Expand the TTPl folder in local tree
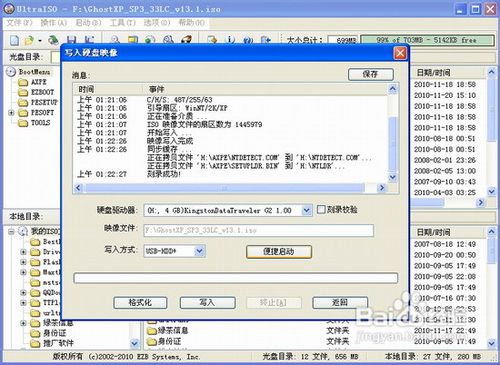500x365 pixels. click(x=23, y=303)
